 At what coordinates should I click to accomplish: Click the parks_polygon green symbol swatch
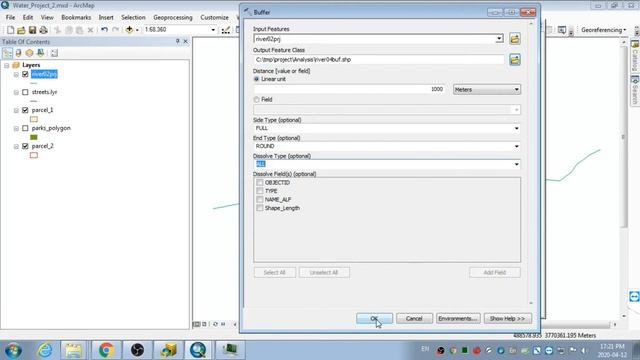[34, 137]
